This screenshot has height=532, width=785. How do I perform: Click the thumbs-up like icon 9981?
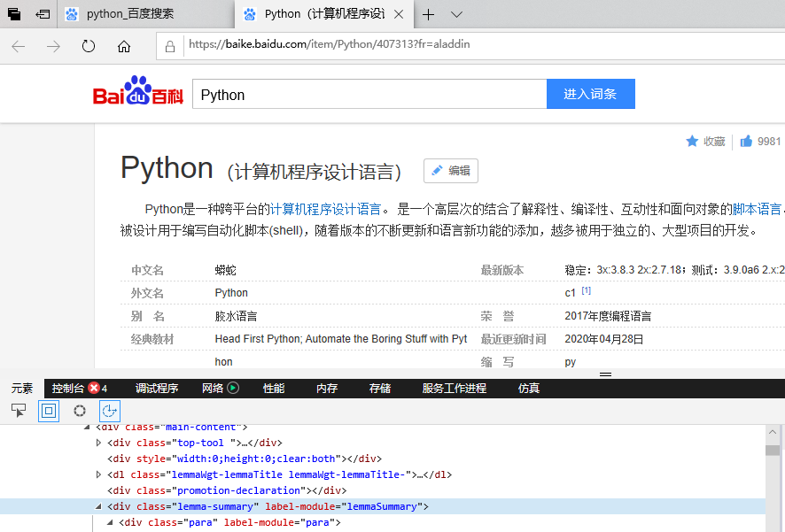pyautogui.click(x=746, y=142)
